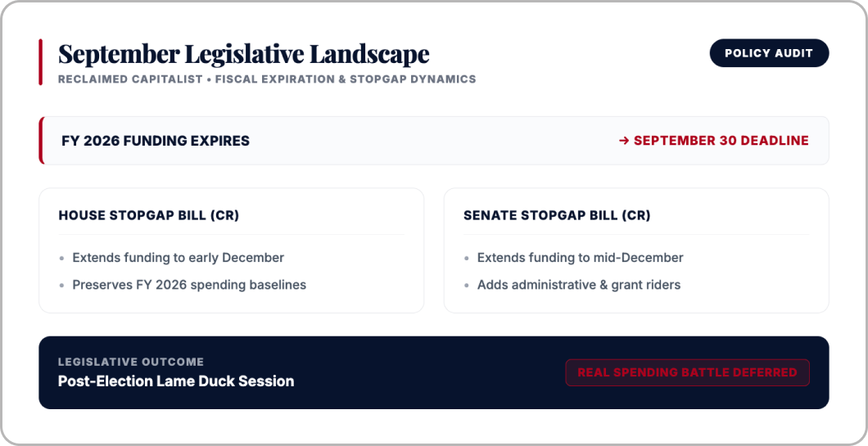Select the SEPTEMBER 30 DEADLINE text

[721, 141]
